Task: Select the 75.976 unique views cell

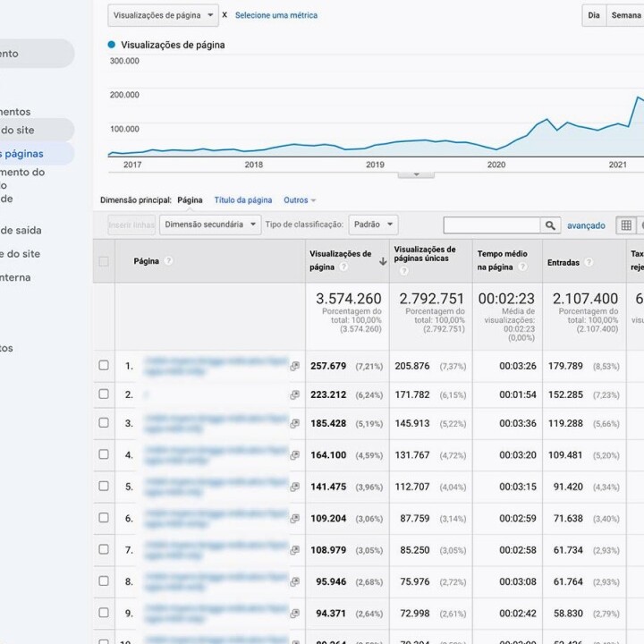Action: coord(415,582)
